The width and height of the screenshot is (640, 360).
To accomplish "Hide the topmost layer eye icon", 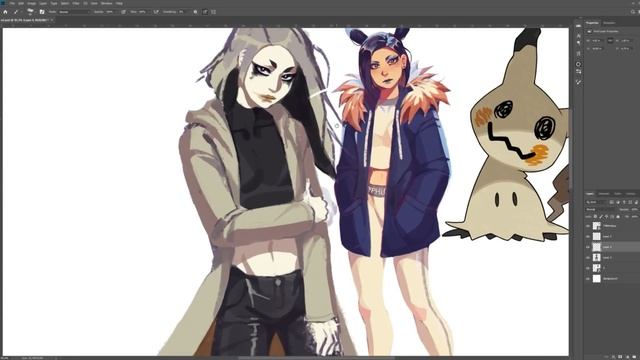I will click(x=588, y=226).
